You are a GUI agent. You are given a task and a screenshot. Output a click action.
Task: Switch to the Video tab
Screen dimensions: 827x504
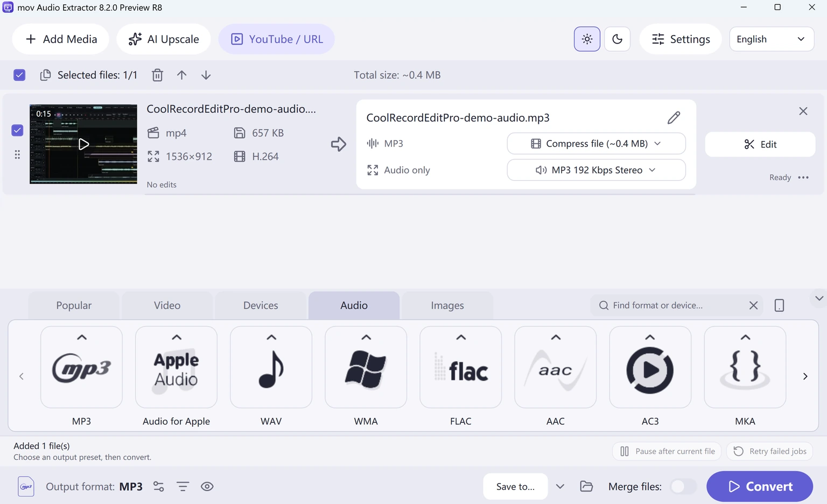point(167,305)
